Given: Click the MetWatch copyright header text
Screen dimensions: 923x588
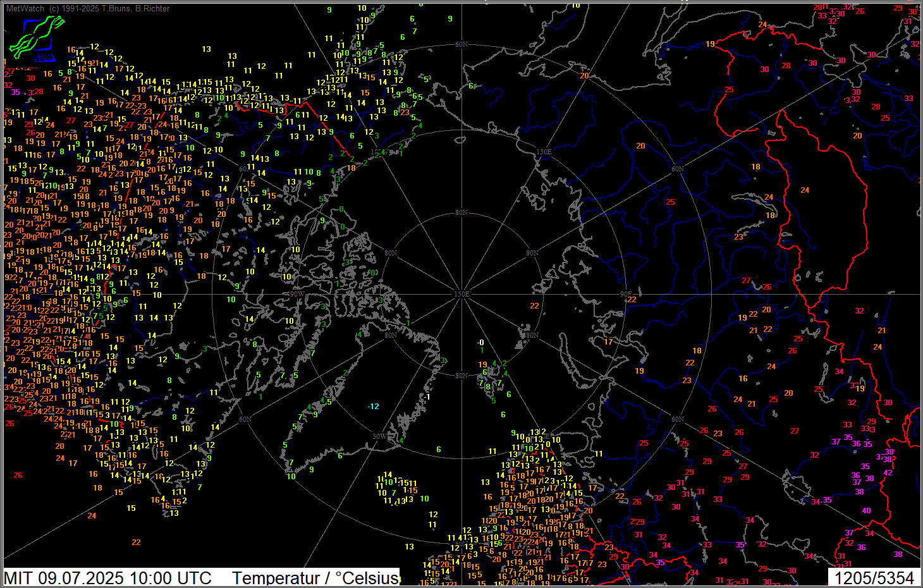Looking at the screenshot, I should (x=88, y=8).
